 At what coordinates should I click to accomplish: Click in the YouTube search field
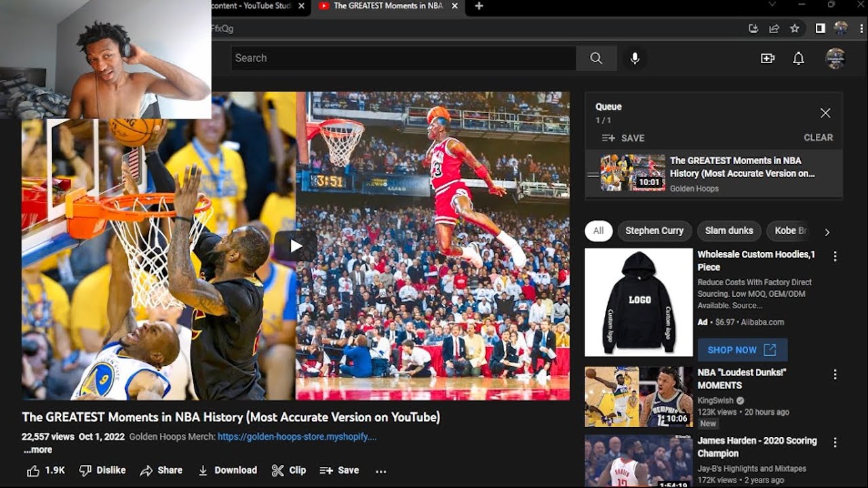coord(403,58)
